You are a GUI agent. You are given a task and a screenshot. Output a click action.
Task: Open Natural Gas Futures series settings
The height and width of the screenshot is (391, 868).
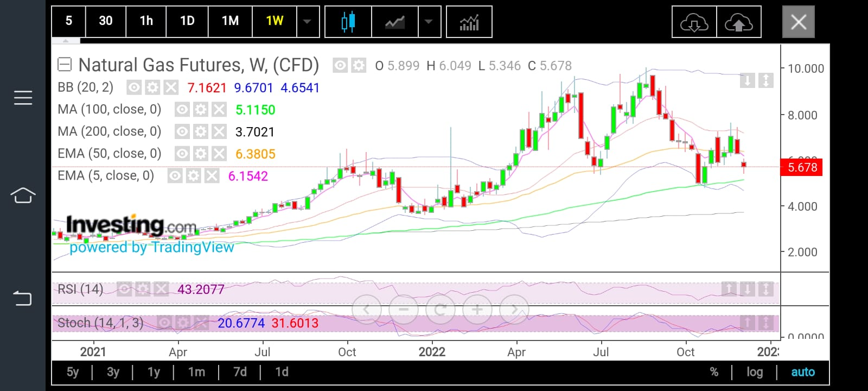click(359, 66)
